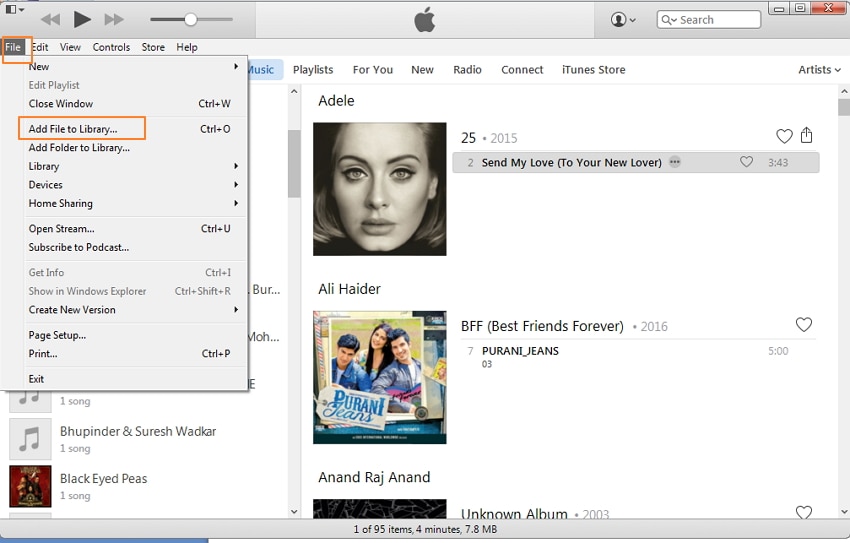Open the Purani Jeans album cover
Screen dimensions: 850x543
pyautogui.click(x=379, y=377)
